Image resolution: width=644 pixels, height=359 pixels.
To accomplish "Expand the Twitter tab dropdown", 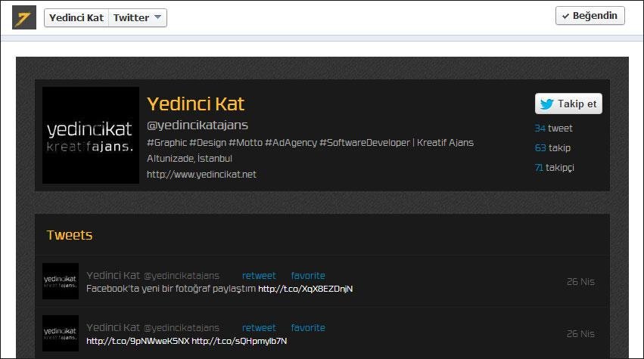I will coord(138,18).
